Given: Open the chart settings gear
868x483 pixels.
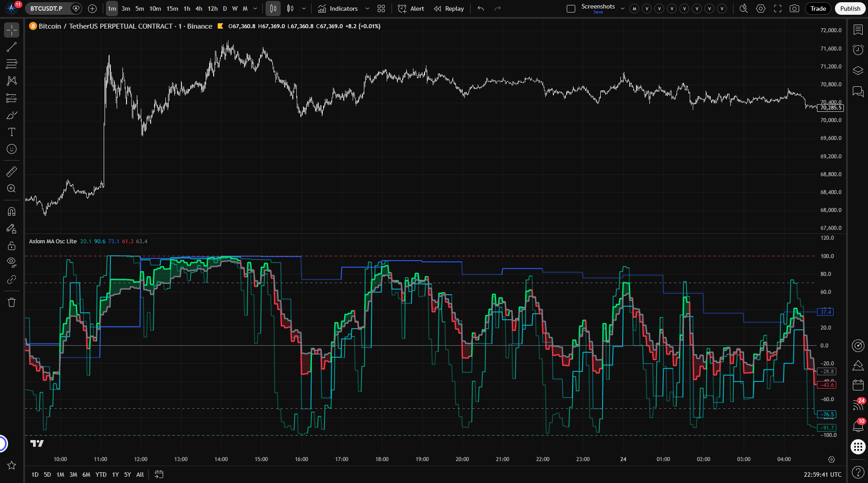Looking at the screenshot, I should pos(761,8).
